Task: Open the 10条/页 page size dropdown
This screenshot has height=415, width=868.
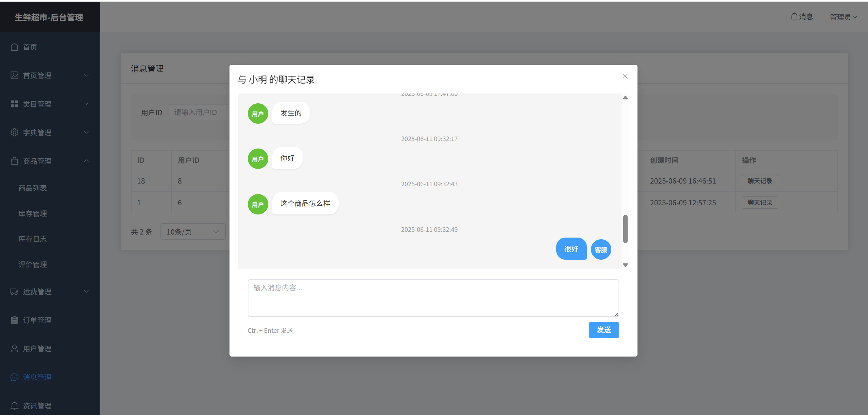Action: point(193,232)
